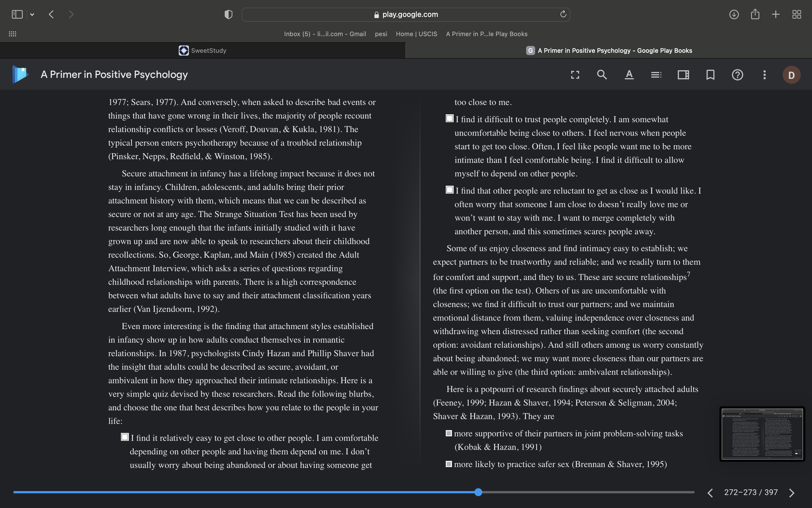Check the 'other people are reluctant' box
Screen dimensions: 812x508
click(x=450, y=189)
